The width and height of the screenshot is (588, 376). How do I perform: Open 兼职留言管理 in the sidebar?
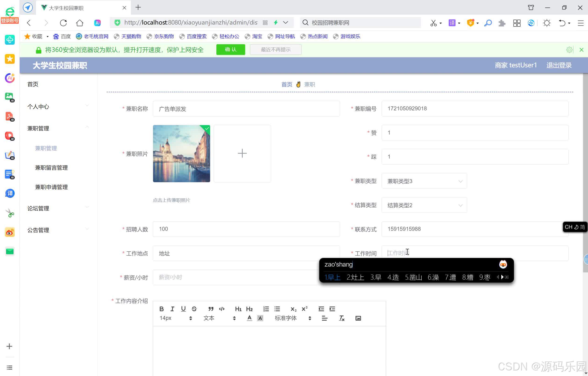[x=51, y=168]
